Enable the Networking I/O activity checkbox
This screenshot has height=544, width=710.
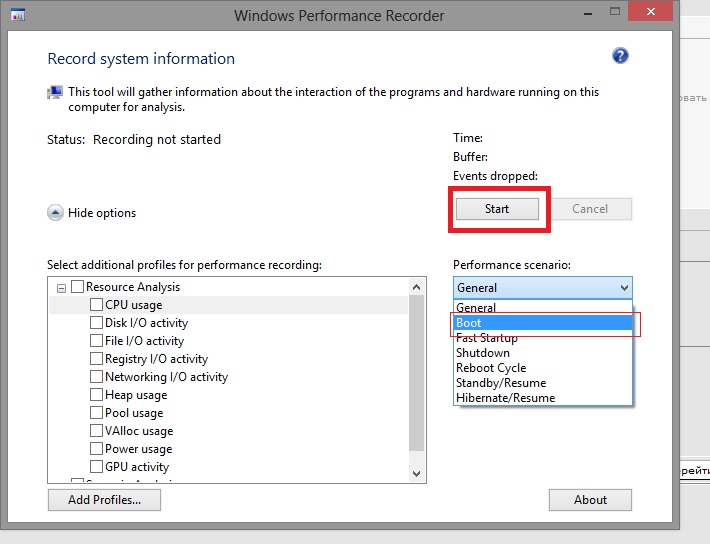(x=96, y=377)
